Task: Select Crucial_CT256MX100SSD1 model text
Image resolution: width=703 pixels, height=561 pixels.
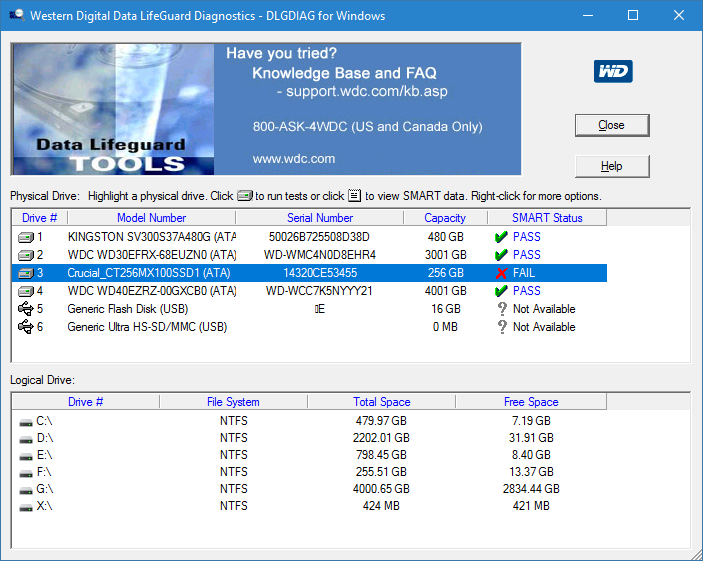Action: tap(148, 273)
